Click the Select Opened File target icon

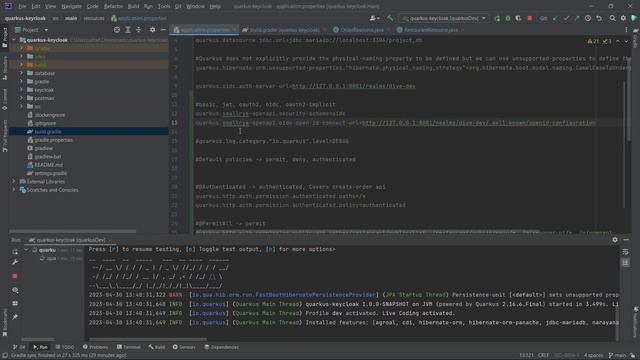(x=117, y=30)
